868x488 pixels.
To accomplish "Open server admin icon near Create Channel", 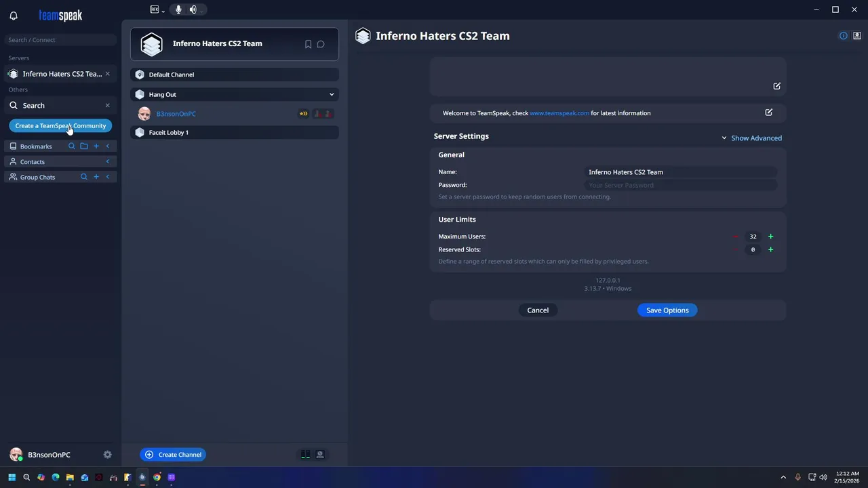I will pos(320,455).
